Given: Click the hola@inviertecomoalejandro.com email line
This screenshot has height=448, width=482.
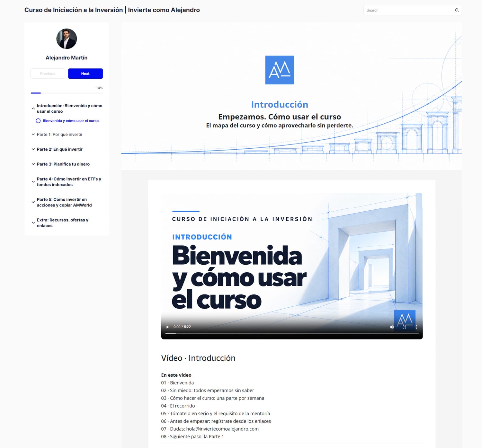Looking at the screenshot, I should (x=210, y=429).
